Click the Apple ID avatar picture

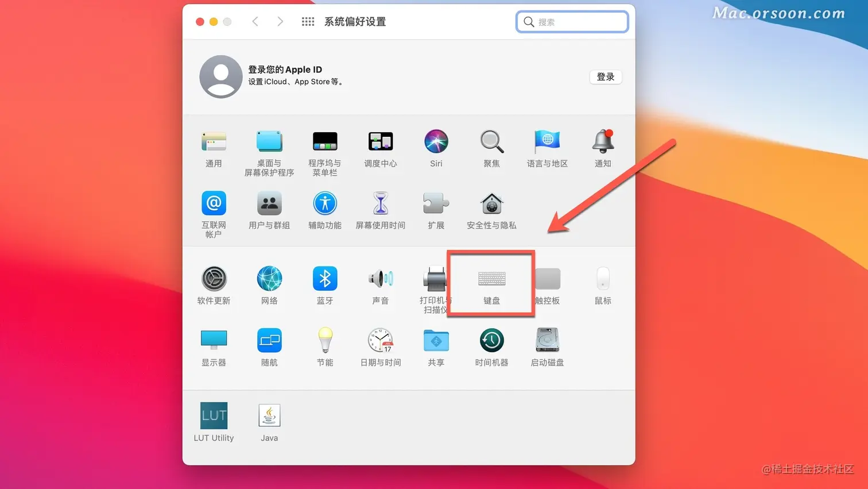221,76
